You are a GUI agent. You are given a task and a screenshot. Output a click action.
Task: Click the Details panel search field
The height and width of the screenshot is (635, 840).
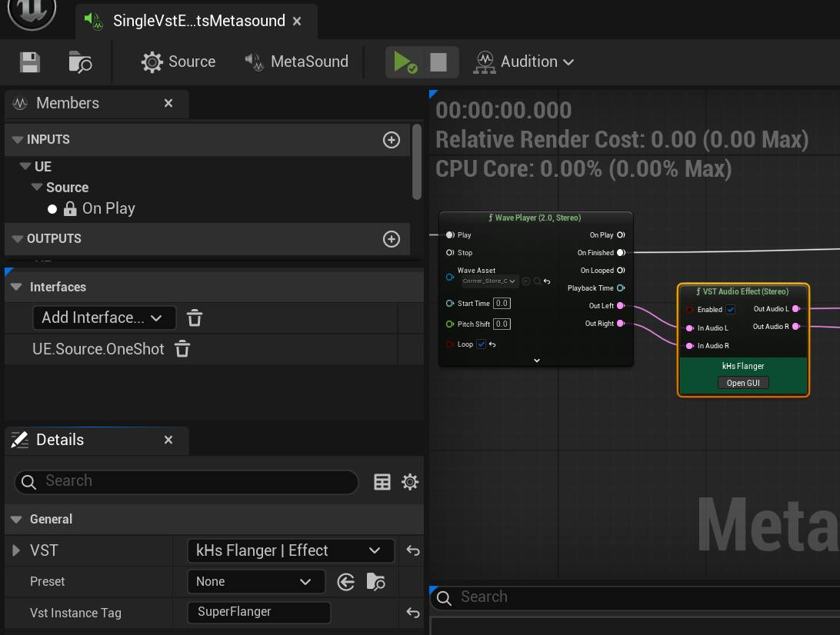[185, 482]
